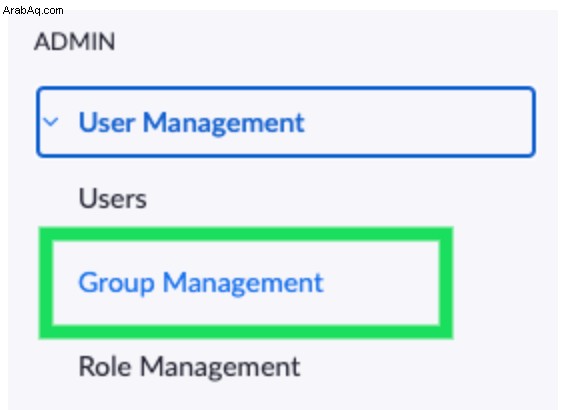Click the down-arrow icon in admin menu
This screenshot has height=410, width=564.
51,122
